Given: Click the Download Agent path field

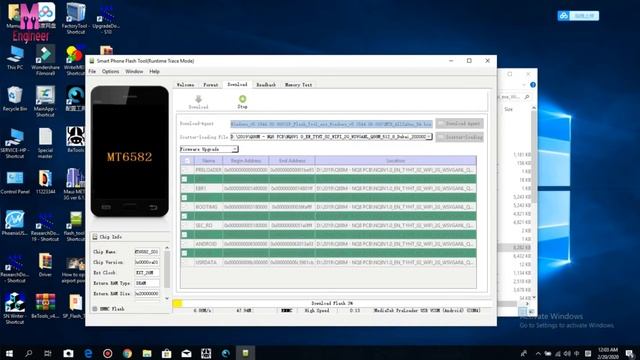Looking at the screenshot, I should (x=331, y=124).
